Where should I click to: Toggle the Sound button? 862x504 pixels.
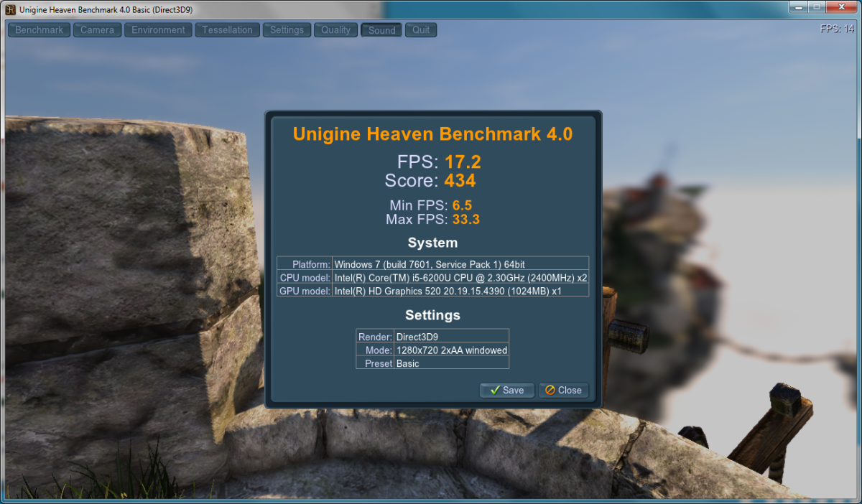[x=381, y=30]
